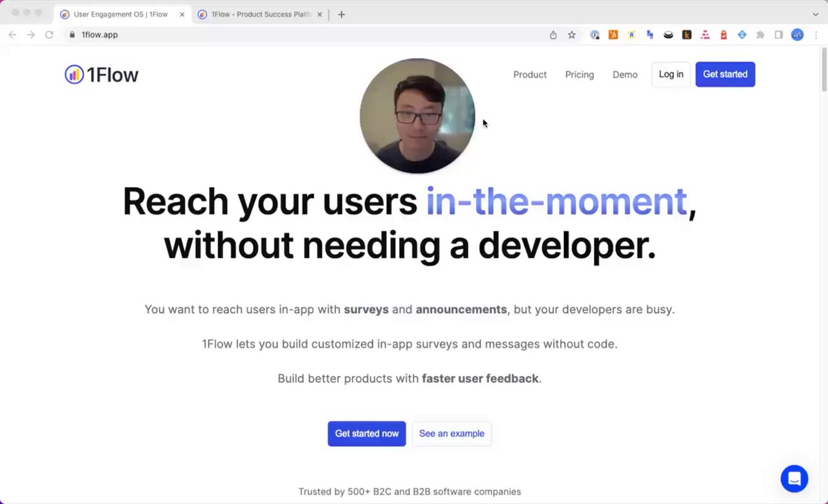Click the share page icon in address bar
The image size is (828, 504).
click(x=553, y=35)
